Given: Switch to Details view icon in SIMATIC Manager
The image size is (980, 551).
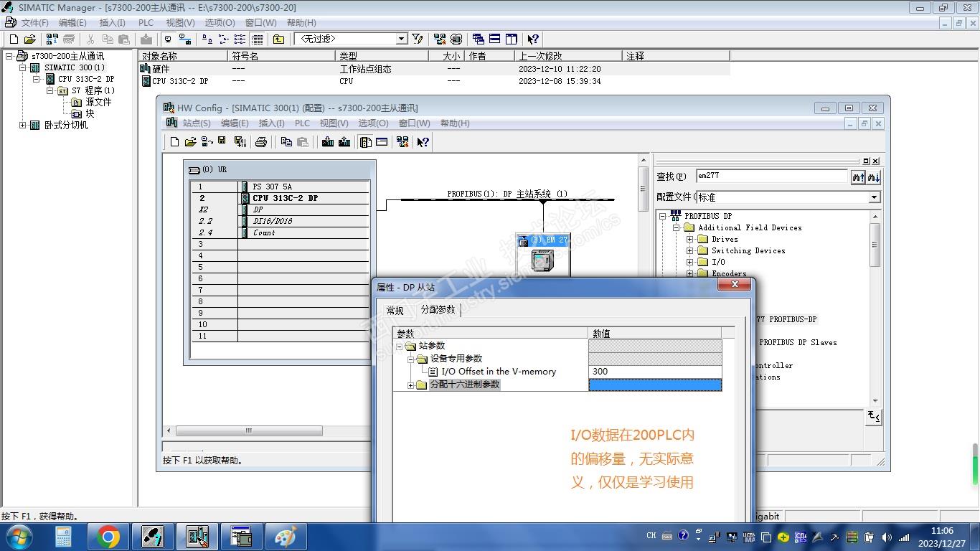Looking at the screenshot, I should (258, 39).
